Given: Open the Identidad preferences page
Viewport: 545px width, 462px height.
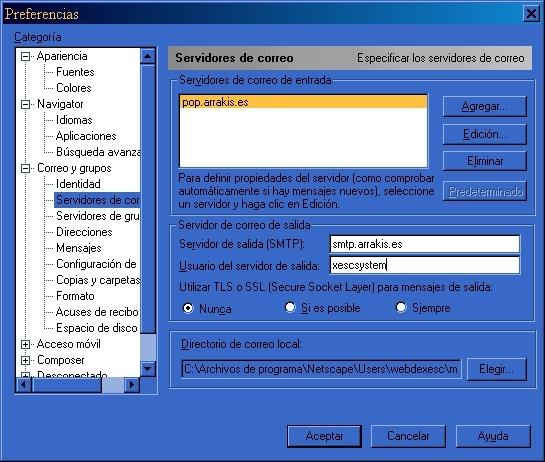Looking at the screenshot, I should coord(78,184).
